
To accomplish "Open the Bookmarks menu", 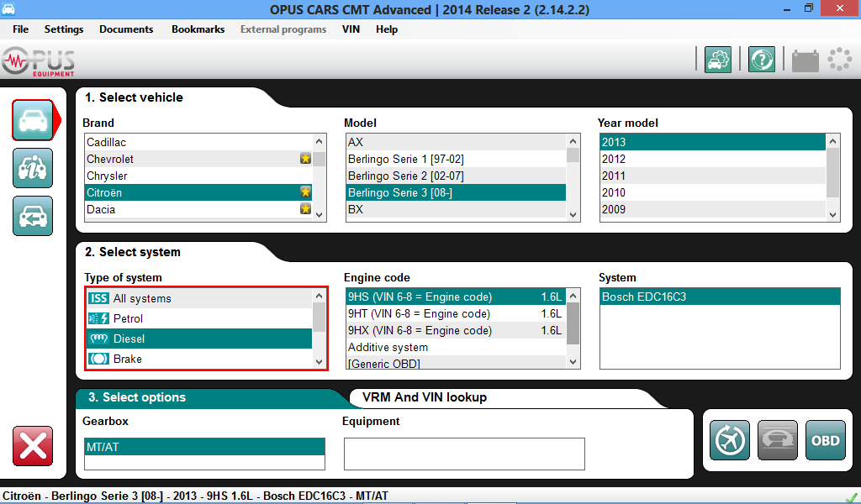I will (198, 29).
